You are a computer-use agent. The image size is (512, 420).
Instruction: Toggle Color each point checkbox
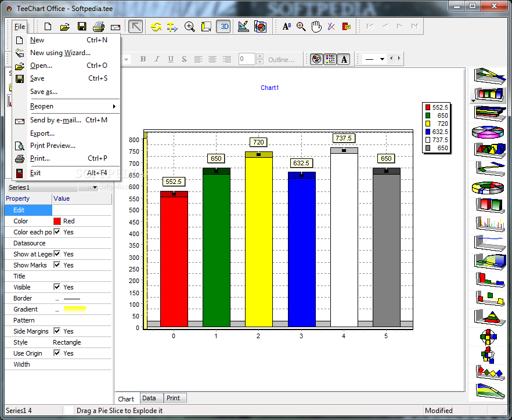tap(57, 231)
